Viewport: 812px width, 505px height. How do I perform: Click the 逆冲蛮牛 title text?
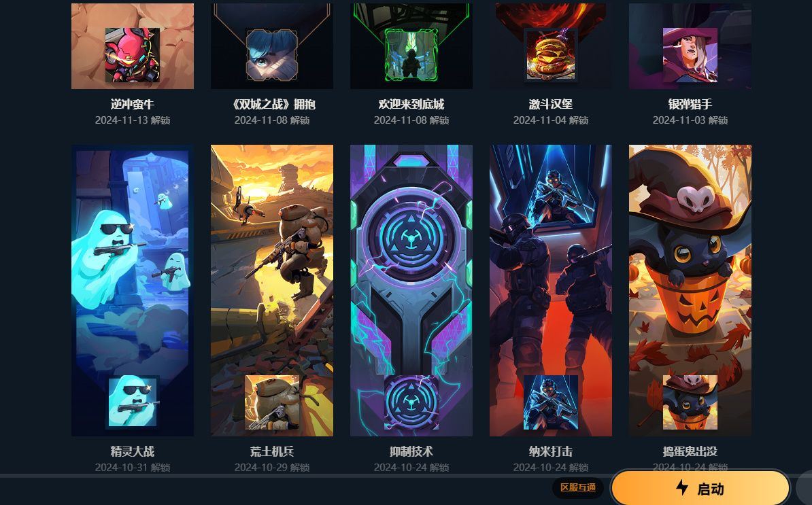[x=133, y=104]
